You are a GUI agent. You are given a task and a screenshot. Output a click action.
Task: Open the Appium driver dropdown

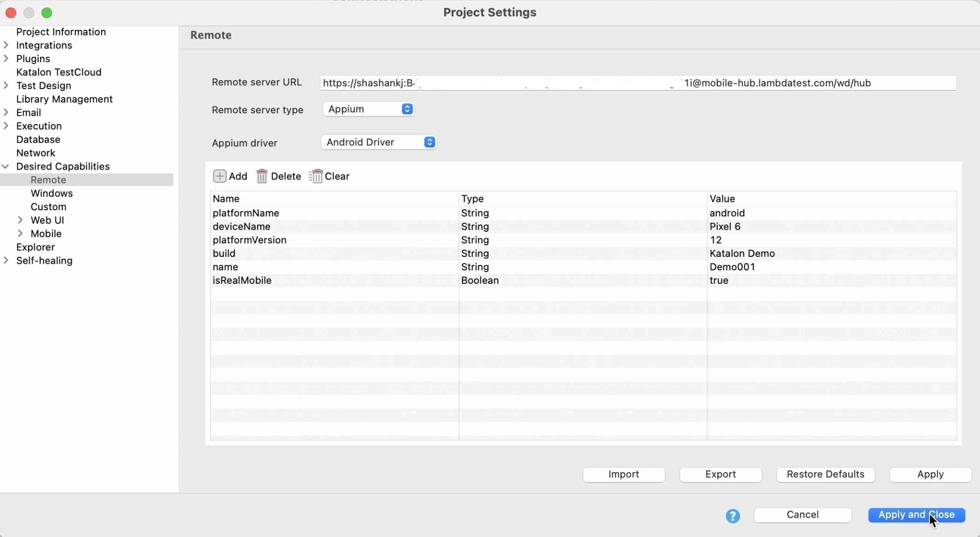pyautogui.click(x=379, y=142)
